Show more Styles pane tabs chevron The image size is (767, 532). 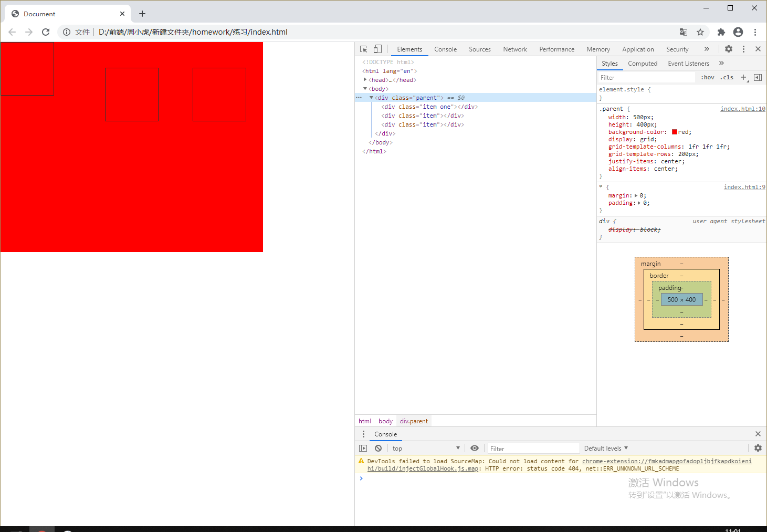click(x=721, y=63)
